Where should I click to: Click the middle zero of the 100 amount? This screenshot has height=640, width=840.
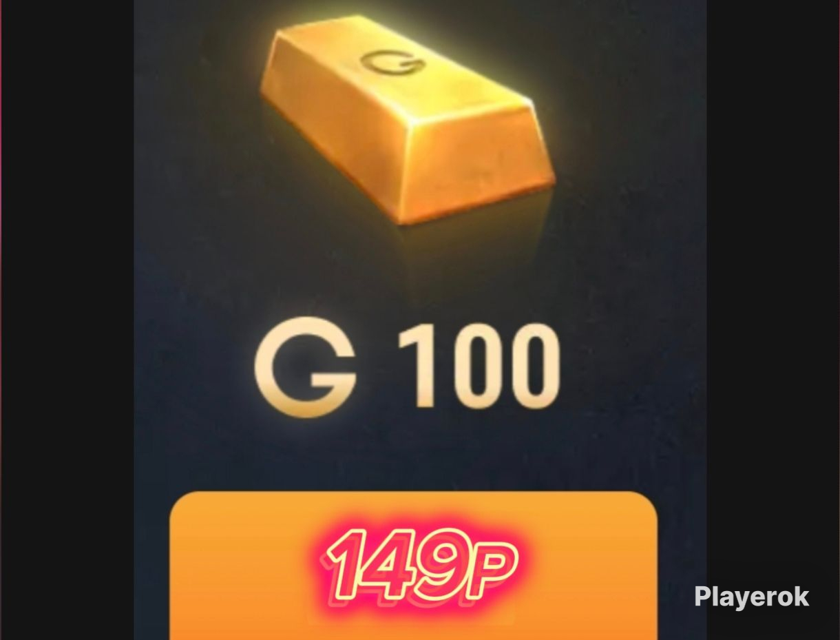[470, 368]
